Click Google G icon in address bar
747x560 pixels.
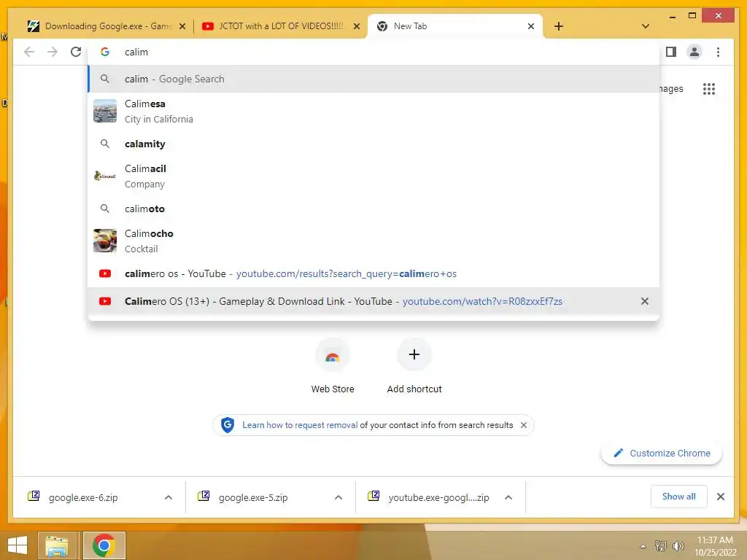tap(105, 52)
